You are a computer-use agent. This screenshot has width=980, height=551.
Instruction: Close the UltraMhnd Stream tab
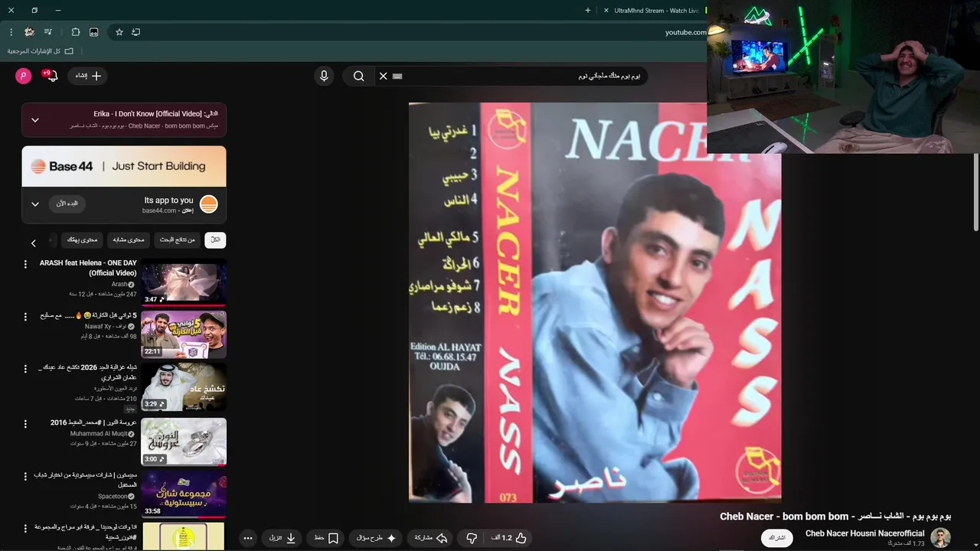(x=606, y=11)
